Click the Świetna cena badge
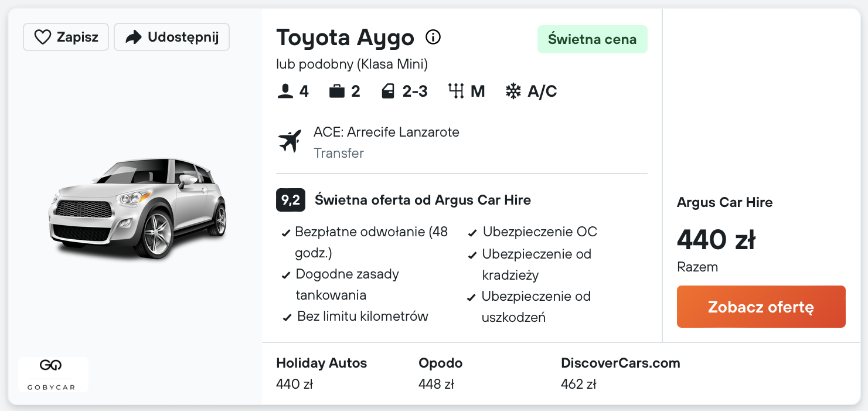The image size is (868, 411). [x=592, y=39]
